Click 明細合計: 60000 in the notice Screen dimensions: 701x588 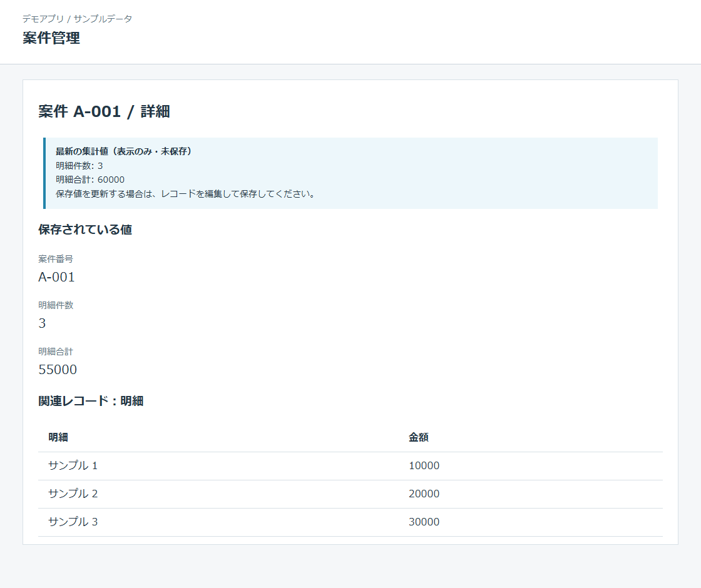(x=90, y=180)
